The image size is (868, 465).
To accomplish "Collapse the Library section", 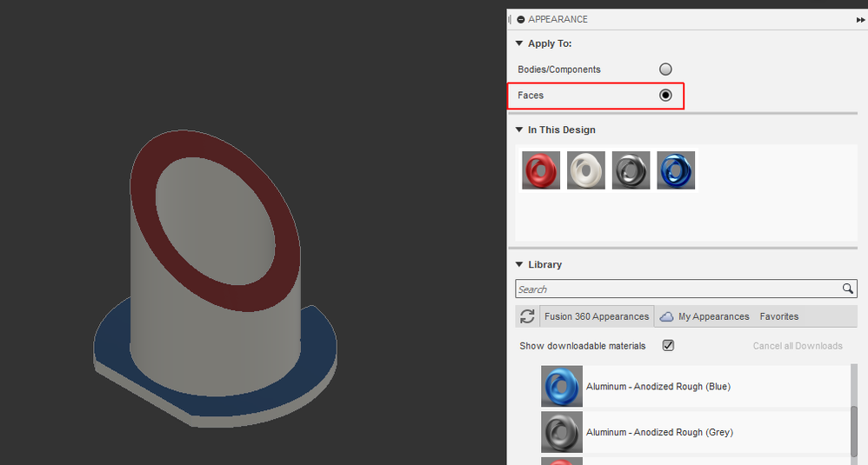I will pos(518,264).
